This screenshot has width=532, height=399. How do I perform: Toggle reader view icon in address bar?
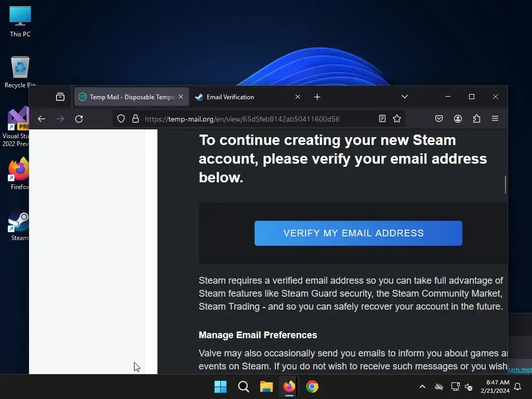pos(382,119)
